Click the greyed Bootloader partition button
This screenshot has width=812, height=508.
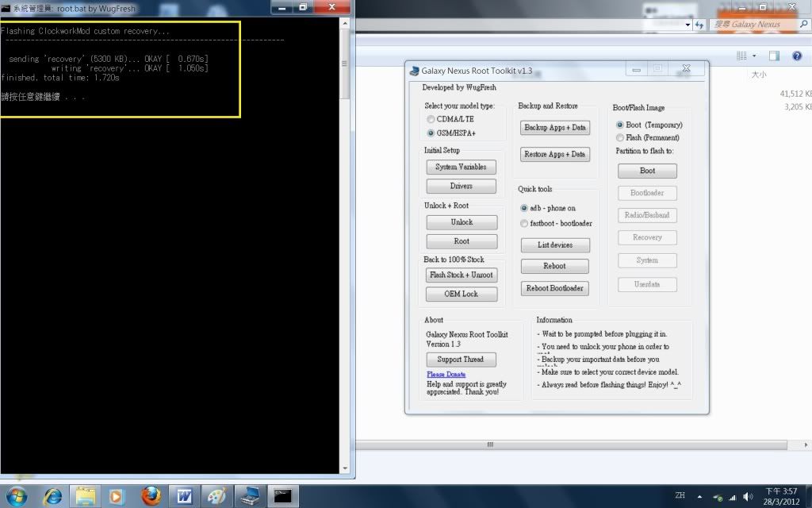647,193
